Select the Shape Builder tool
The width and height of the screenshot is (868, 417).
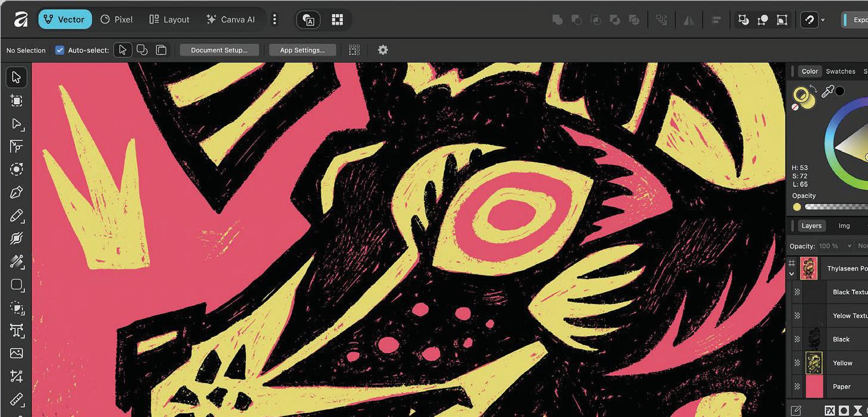[x=17, y=308]
